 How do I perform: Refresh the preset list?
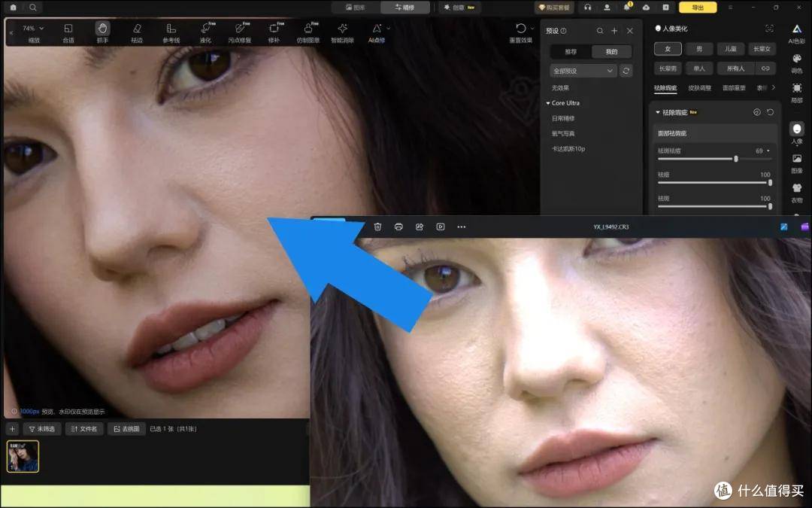click(x=626, y=71)
